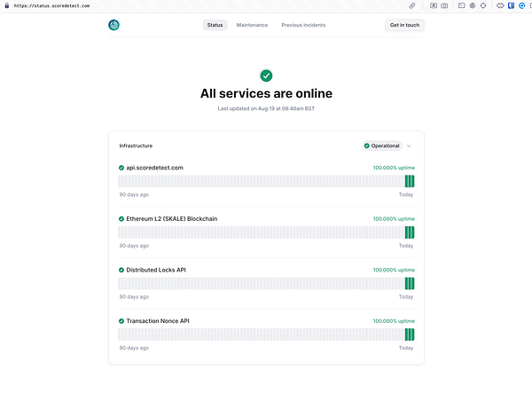Open the Maintenance tab

pos(252,25)
